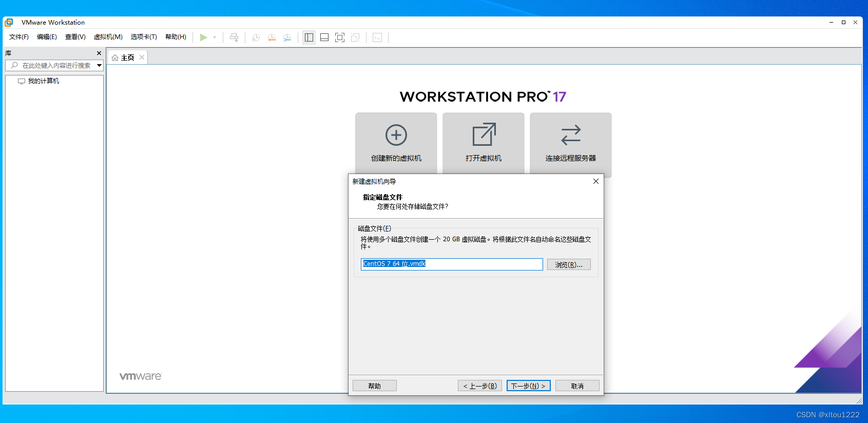868x423 pixels.
Task: Open the 选项卡(T) menu
Action: (x=144, y=37)
